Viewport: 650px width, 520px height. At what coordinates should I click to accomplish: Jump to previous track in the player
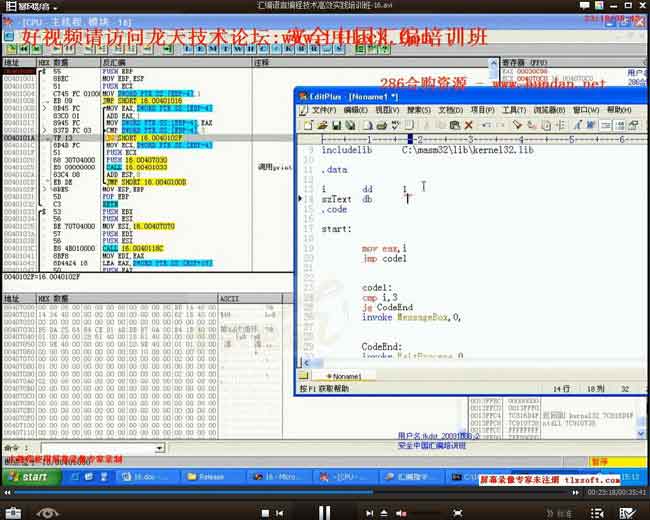280,513
